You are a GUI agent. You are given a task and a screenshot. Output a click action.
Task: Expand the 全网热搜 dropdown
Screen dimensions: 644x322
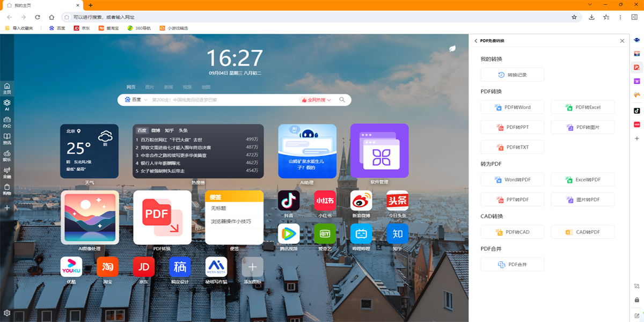[316, 100]
